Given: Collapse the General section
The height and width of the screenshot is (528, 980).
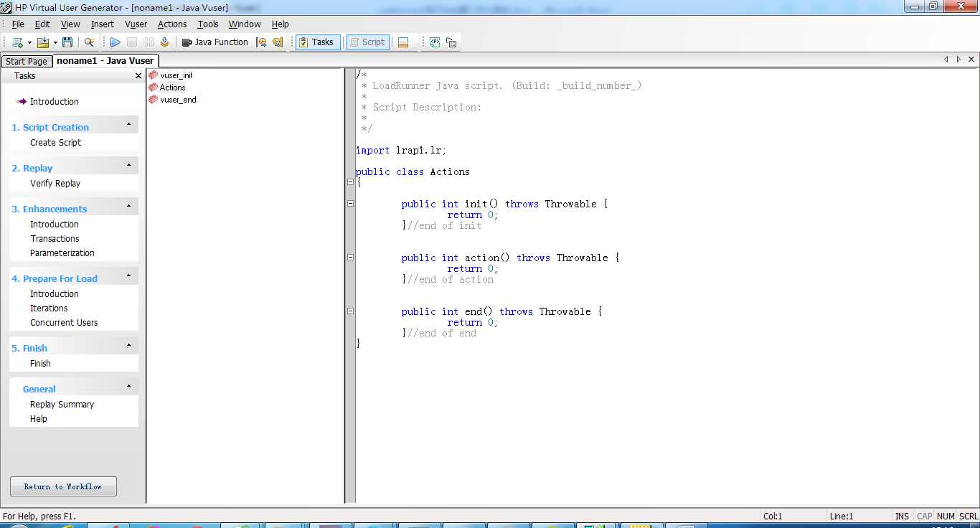Looking at the screenshot, I should (129, 387).
